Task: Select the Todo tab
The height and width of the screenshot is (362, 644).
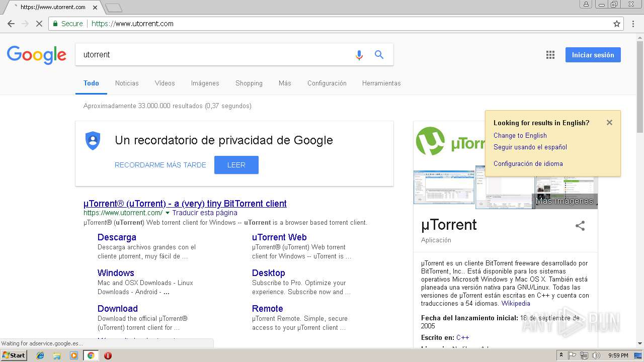Action: (x=91, y=83)
